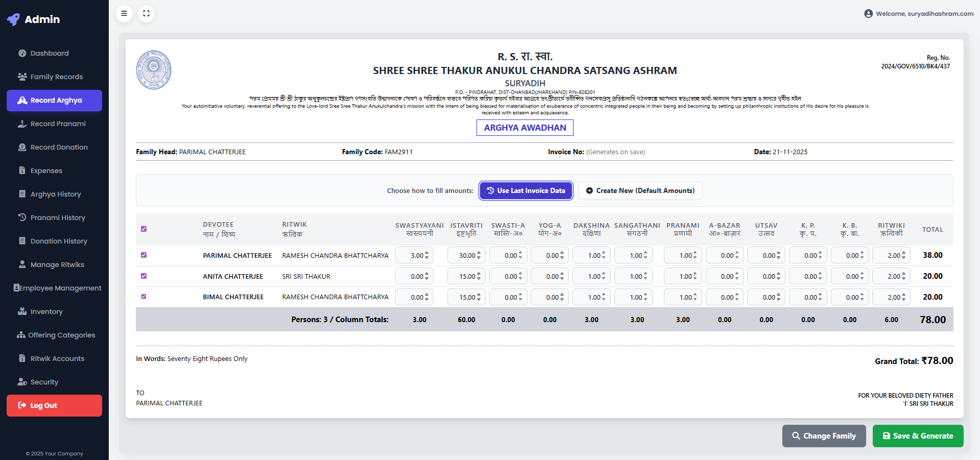Uncheck the Bimal Chatterjee row checkbox
This screenshot has width=980, height=460.
[144, 297]
